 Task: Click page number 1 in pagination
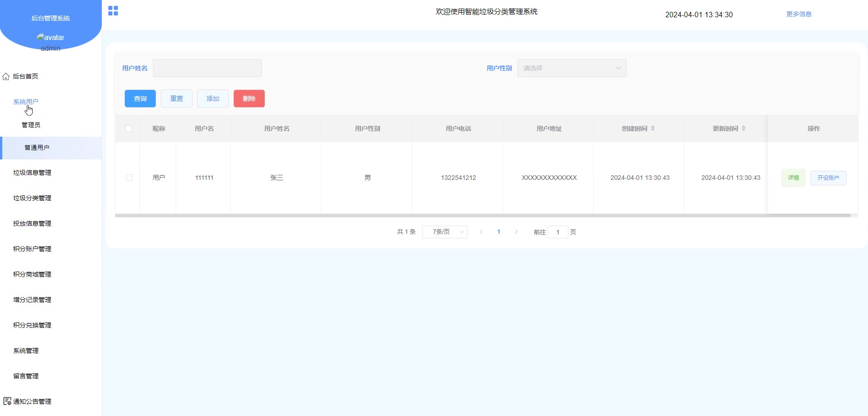coord(498,232)
